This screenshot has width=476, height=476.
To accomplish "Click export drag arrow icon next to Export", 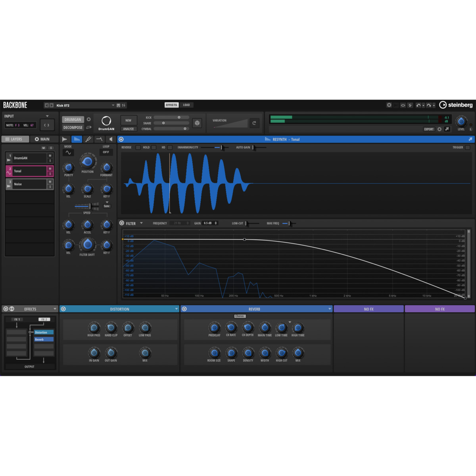I will [447, 129].
